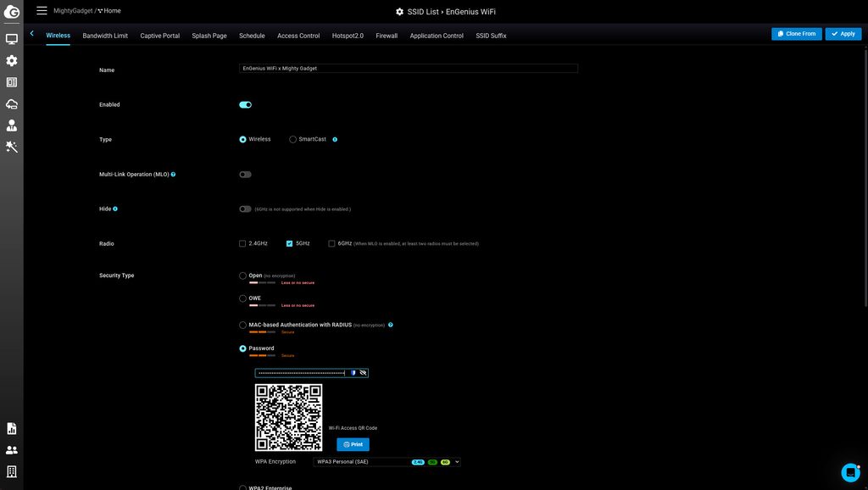Open the person with tie sidebar icon
Viewport: 868px width, 490px height.
[x=12, y=125]
